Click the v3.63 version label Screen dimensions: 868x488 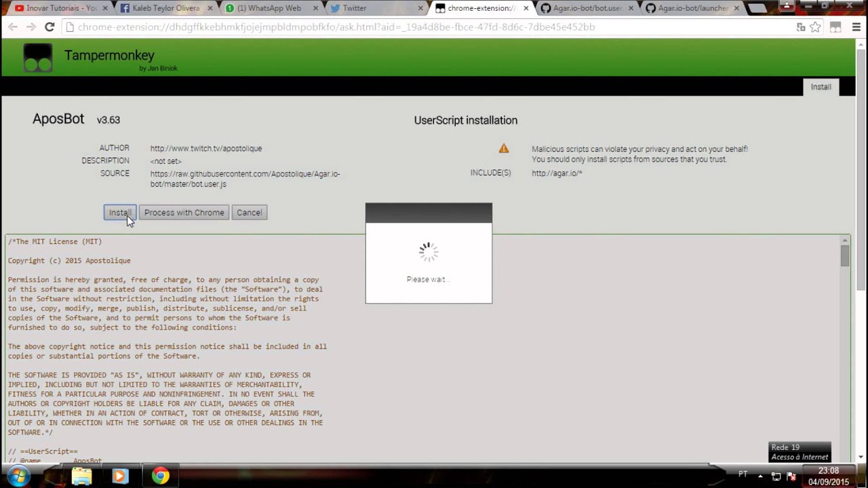click(108, 120)
